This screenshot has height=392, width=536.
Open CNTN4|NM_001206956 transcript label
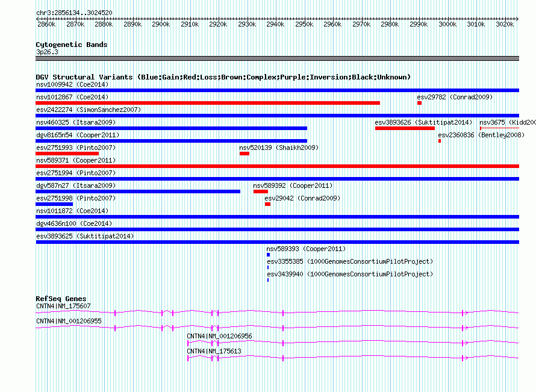click(219, 336)
